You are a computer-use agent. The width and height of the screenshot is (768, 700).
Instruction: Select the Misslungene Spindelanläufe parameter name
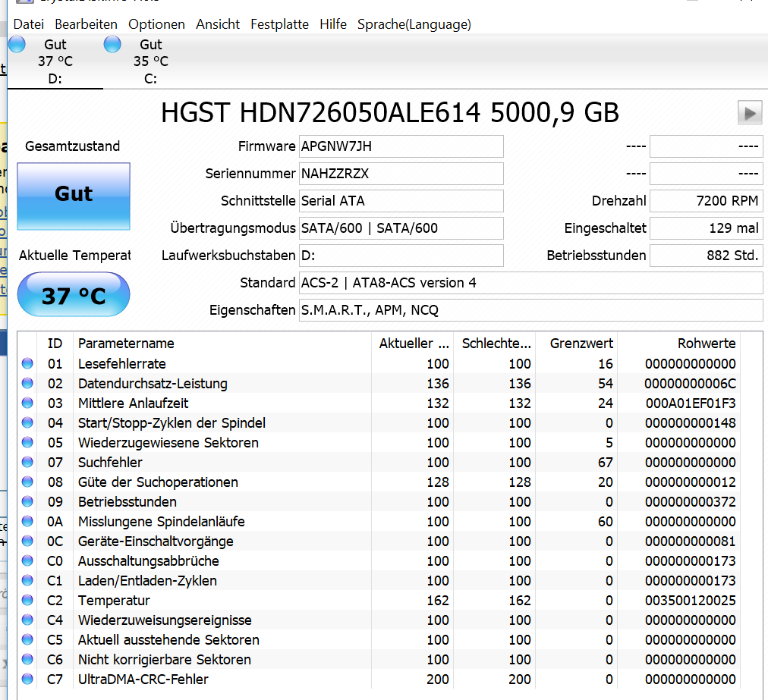161,522
